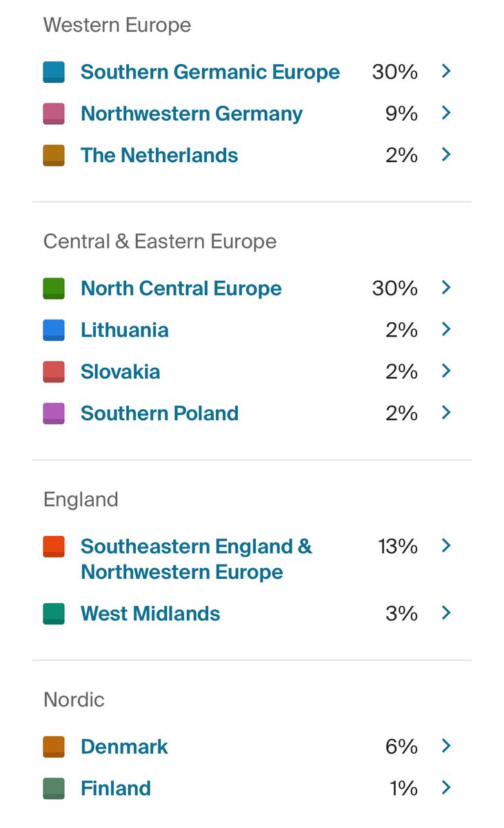Open the Lithuania row chevron

click(446, 329)
